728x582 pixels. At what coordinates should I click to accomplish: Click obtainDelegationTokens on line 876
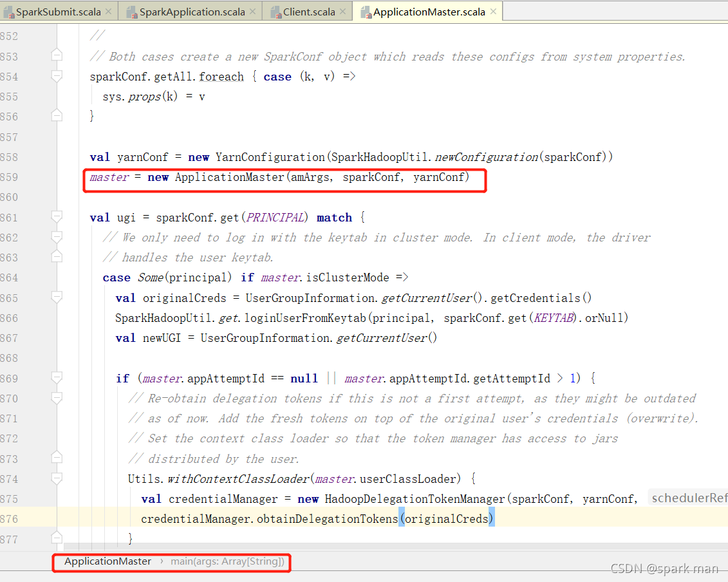tap(328, 519)
